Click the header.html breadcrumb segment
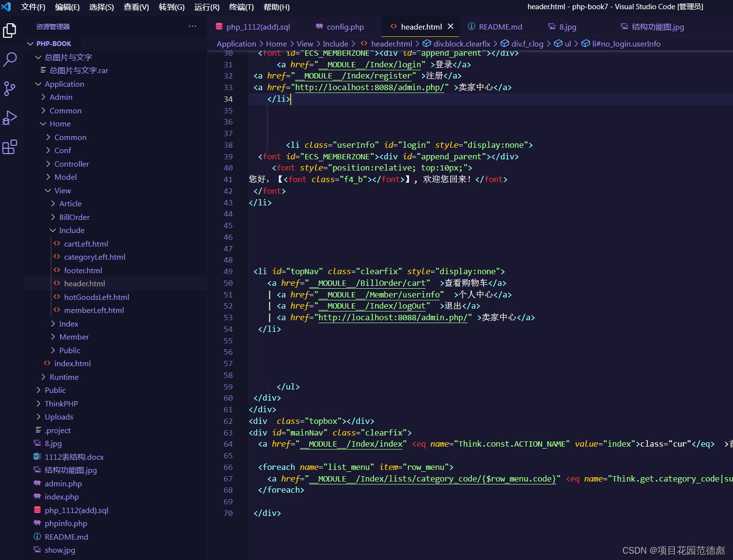Image resolution: width=733 pixels, height=560 pixels. (391, 44)
